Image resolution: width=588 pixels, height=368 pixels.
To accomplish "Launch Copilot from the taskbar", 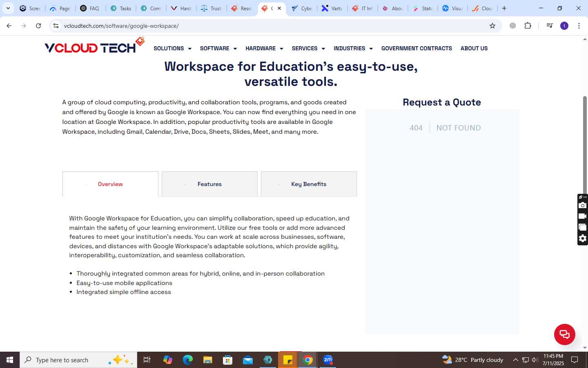I will (167, 360).
